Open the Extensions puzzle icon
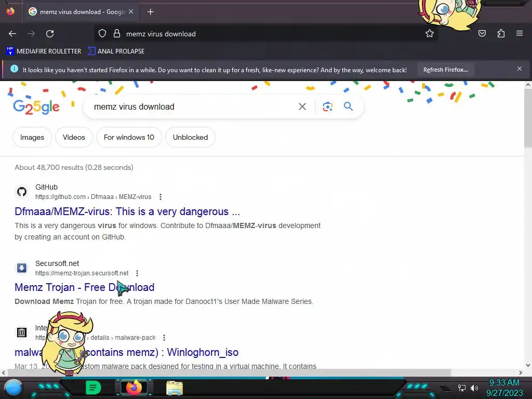The image size is (532, 399). [501, 34]
